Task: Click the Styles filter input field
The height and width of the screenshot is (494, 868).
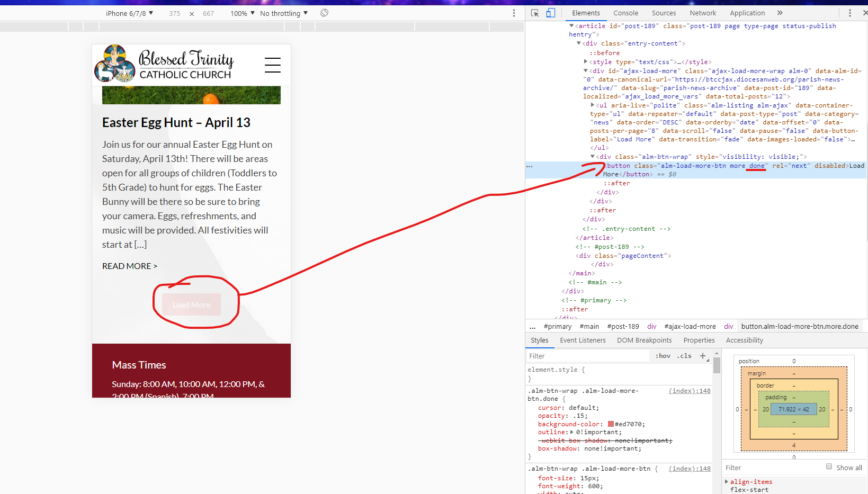Action: click(x=588, y=356)
